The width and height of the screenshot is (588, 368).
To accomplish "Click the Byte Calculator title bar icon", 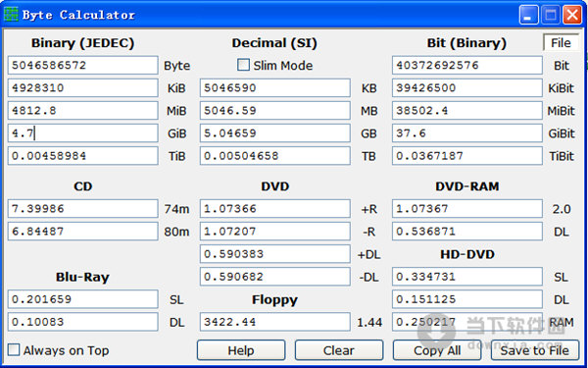I will coord(11,15).
